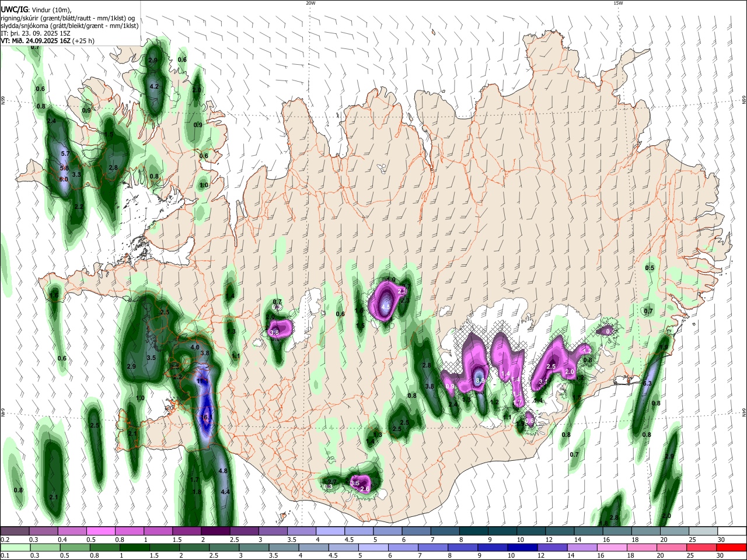Click the '0.2' label under the upper legend row
Screen dimensions: 747x560
[5, 540]
